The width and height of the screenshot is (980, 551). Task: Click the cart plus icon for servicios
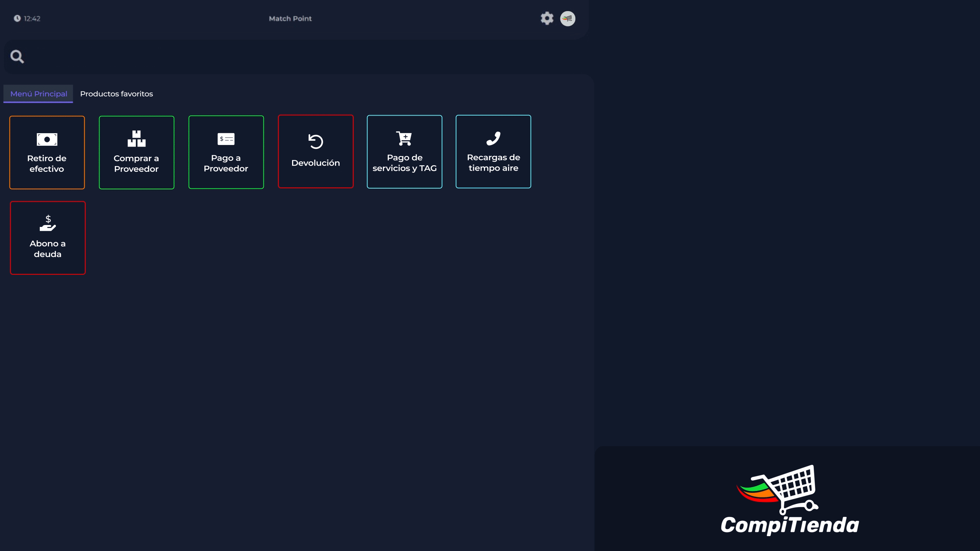point(404,138)
